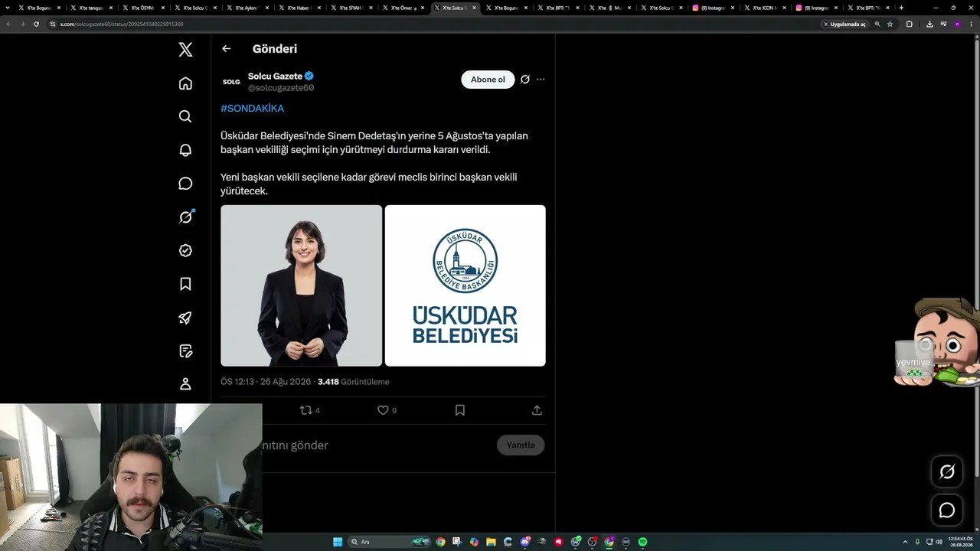This screenshot has width=980, height=551.
Task: Open the Explore search icon in the sidebar
Action: coord(185,116)
